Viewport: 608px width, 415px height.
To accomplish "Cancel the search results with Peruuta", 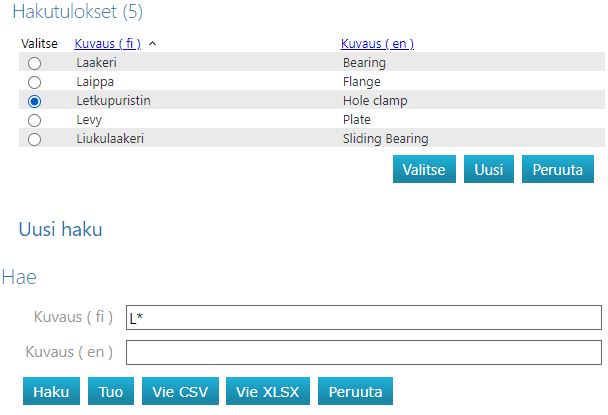I will [558, 169].
